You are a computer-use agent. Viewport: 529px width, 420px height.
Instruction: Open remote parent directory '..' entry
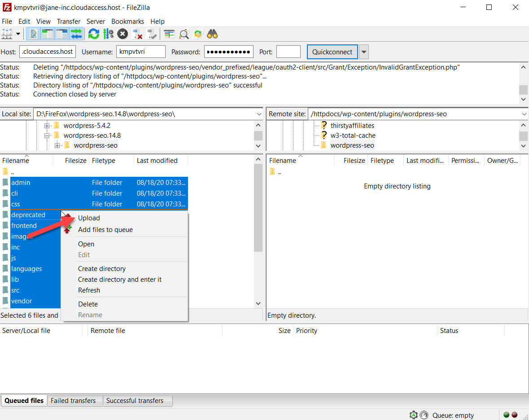pyautogui.click(x=275, y=172)
